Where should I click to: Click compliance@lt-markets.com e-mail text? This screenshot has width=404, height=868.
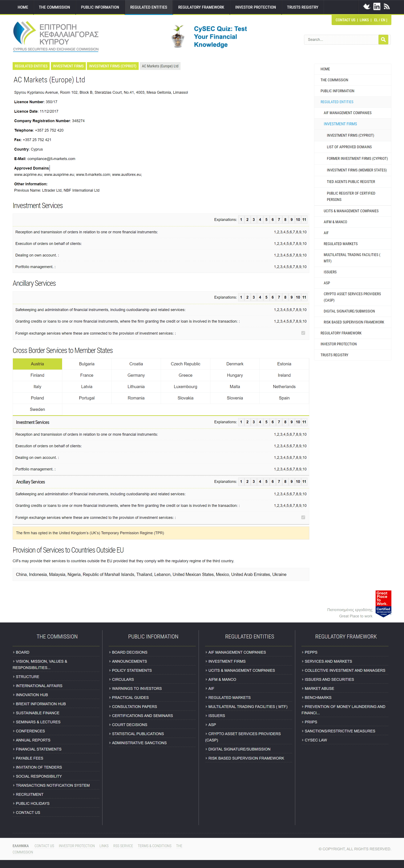pos(51,159)
